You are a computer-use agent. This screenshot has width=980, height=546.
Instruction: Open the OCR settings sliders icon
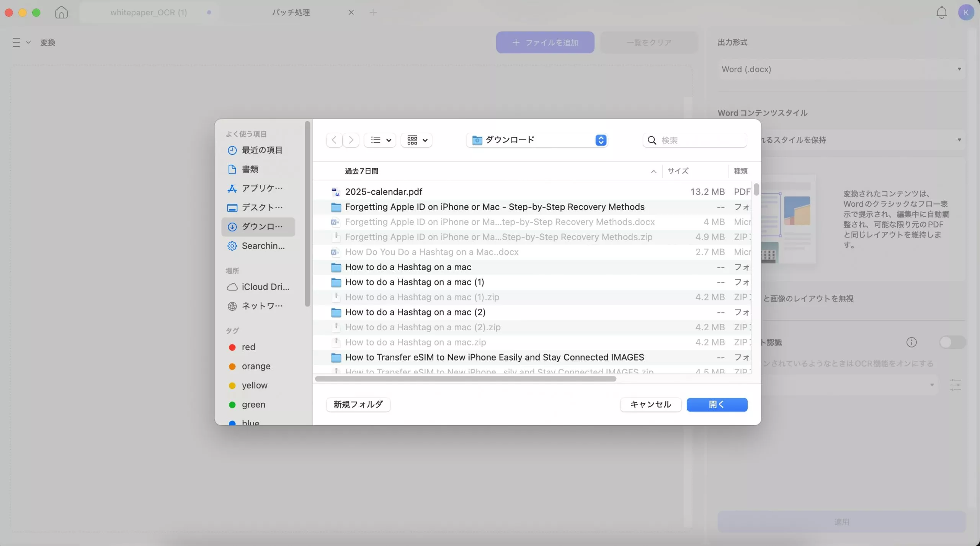coord(955,385)
